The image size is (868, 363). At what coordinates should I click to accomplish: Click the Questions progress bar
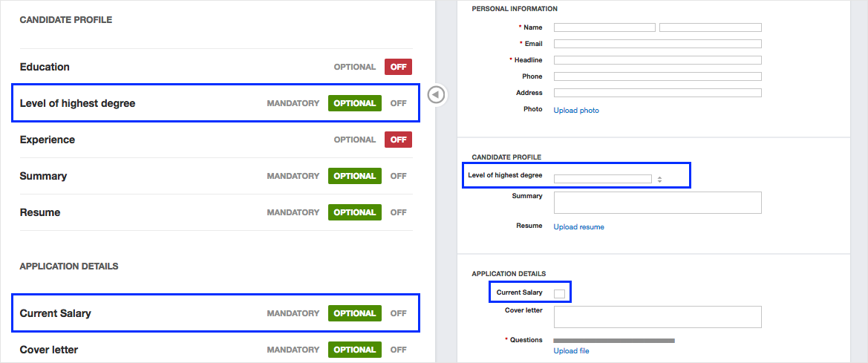point(615,341)
